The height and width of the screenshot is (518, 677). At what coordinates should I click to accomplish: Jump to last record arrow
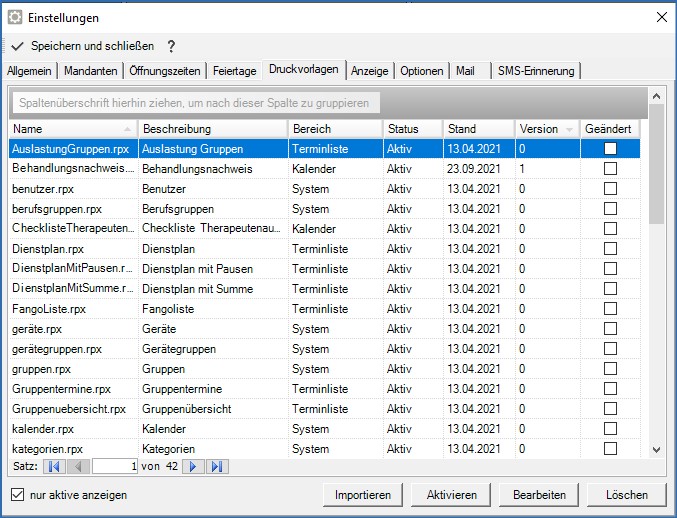pyautogui.click(x=217, y=466)
